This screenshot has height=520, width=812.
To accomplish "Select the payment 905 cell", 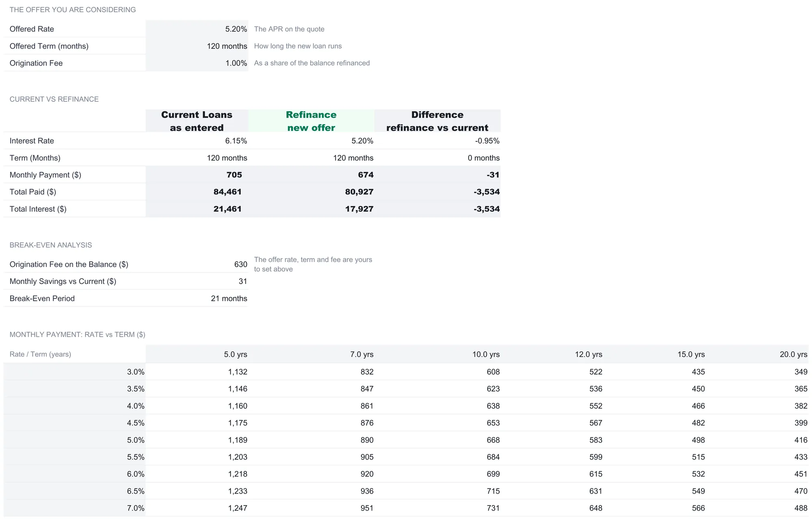I will (x=311, y=457).
